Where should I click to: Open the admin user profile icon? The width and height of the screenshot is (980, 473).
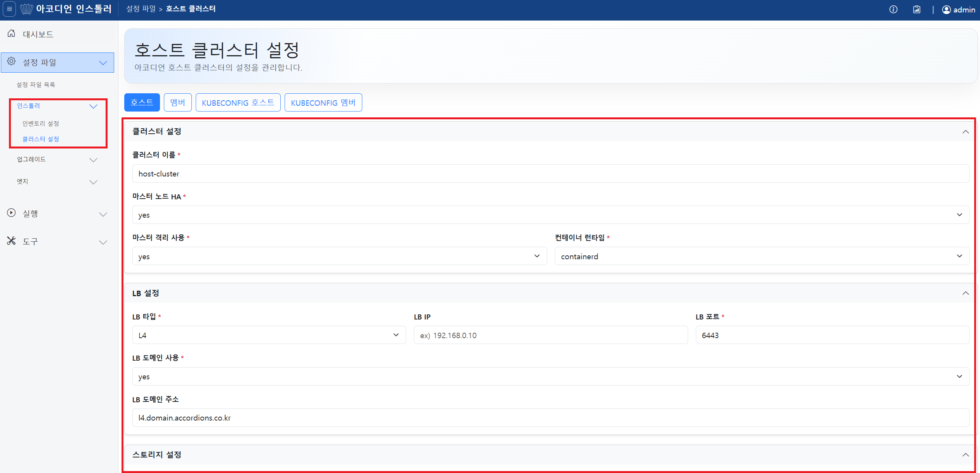(946, 10)
